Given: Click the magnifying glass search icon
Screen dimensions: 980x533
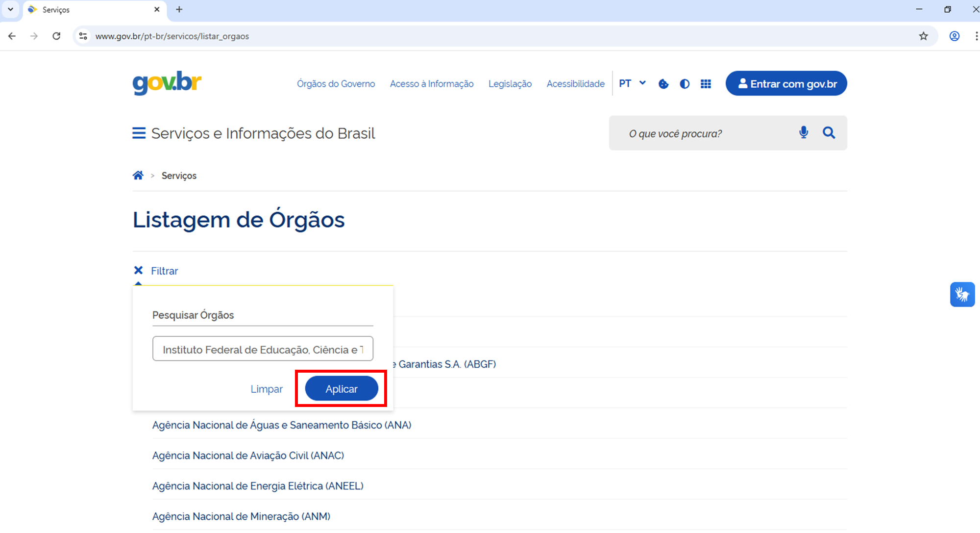Looking at the screenshot, I should point(829,132).
